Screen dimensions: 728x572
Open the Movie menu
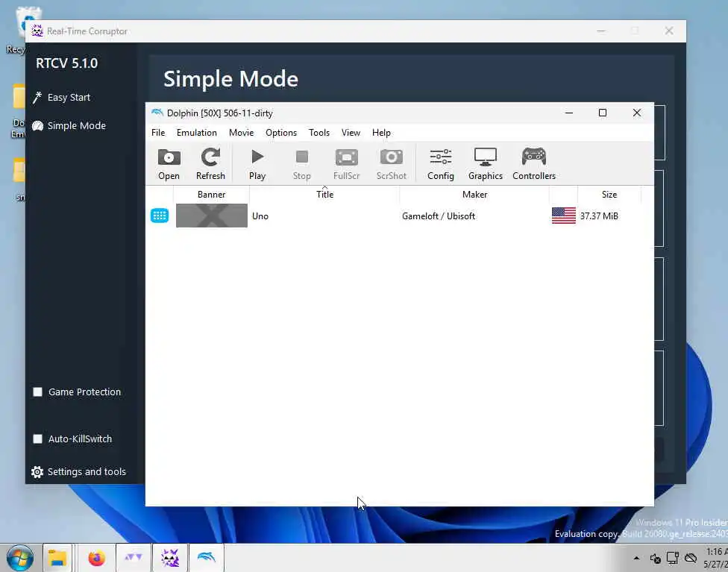tap(241, 133)
